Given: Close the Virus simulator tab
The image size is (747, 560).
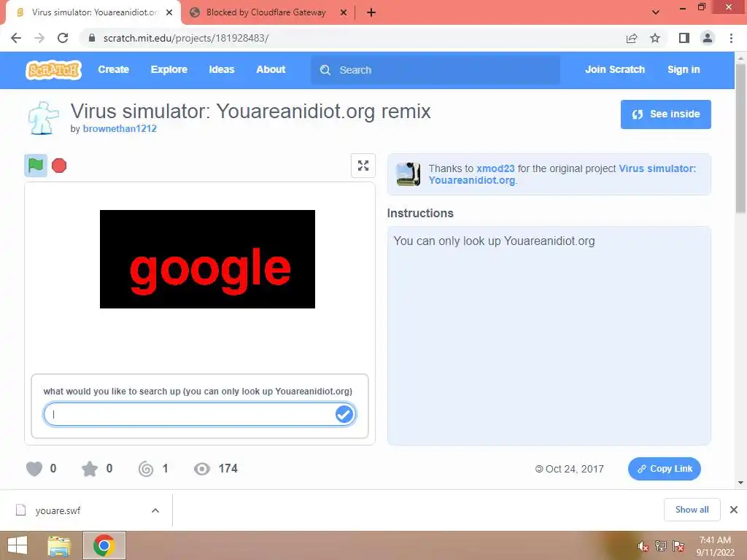Looking at the screenshot, I should [x=169, y=12].
